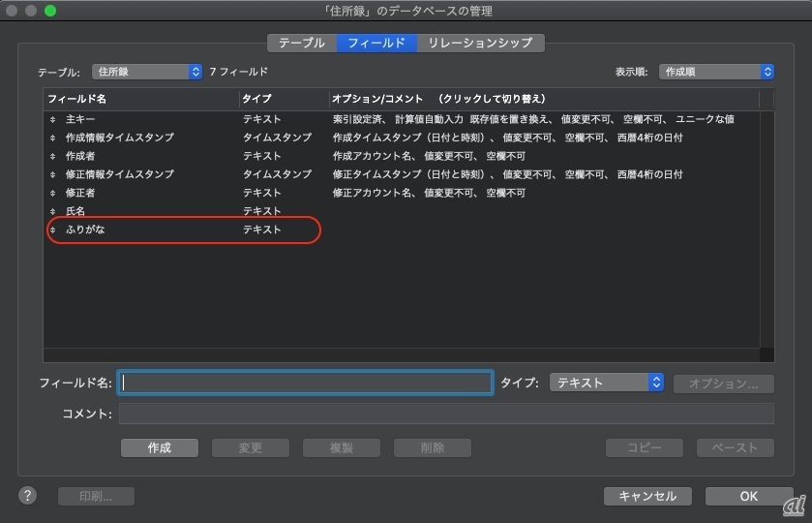Click 修正アカウント名 options text
The image size is (812, 523).
[429, 193]
